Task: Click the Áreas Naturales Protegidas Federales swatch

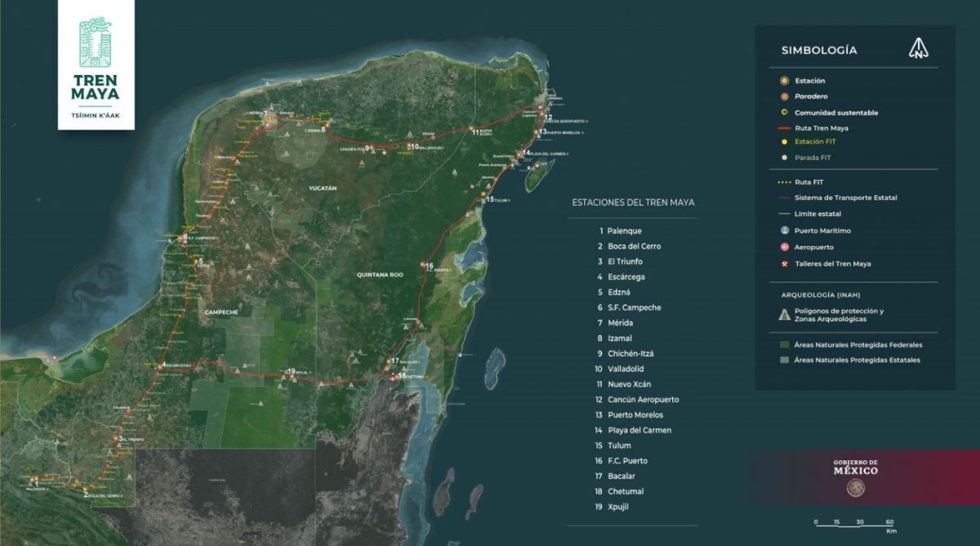Action: click(x=784, y=345)
